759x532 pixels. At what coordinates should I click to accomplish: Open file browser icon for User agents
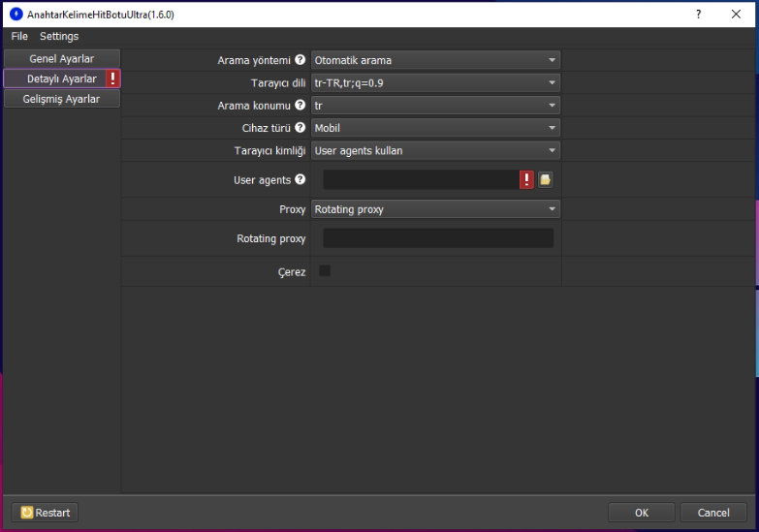coord(545,179)
